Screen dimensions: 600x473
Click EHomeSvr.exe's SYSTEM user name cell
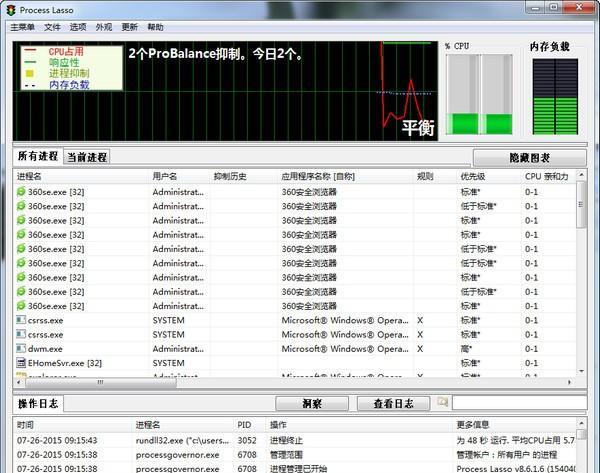pyautogui.click(x=168, y=363)
